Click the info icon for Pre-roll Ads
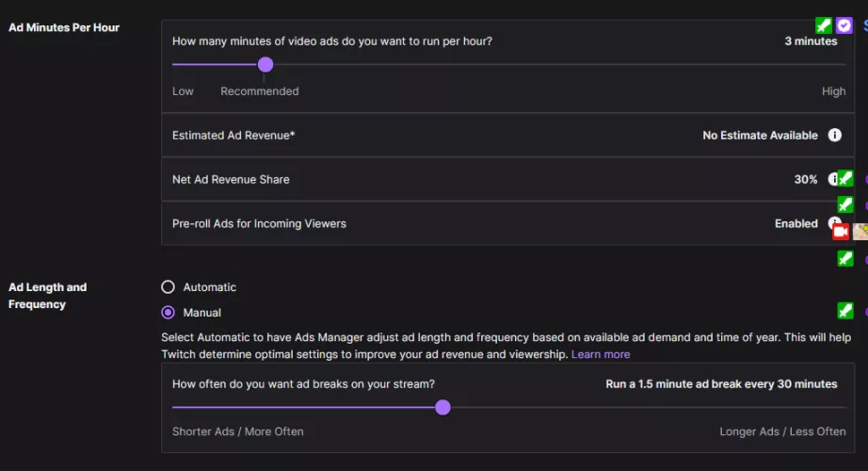This screenshot has height=471, width=868. pos(832,223)
